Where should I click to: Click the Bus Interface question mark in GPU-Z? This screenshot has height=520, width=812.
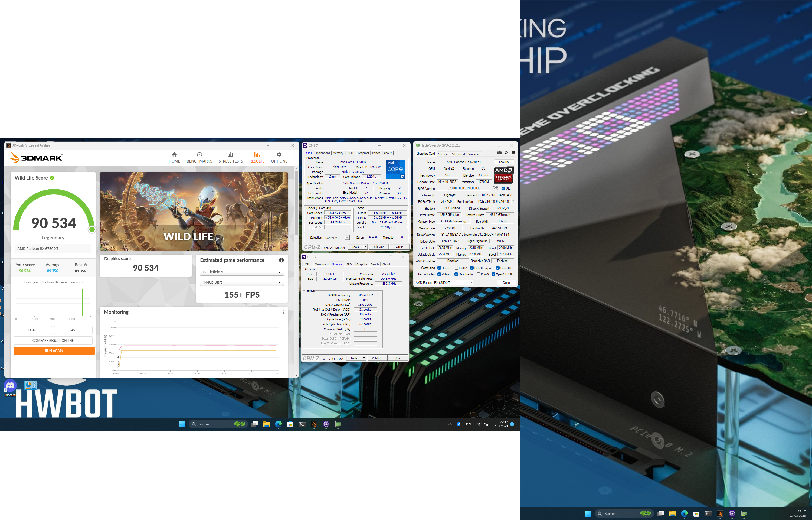point(513,201)
